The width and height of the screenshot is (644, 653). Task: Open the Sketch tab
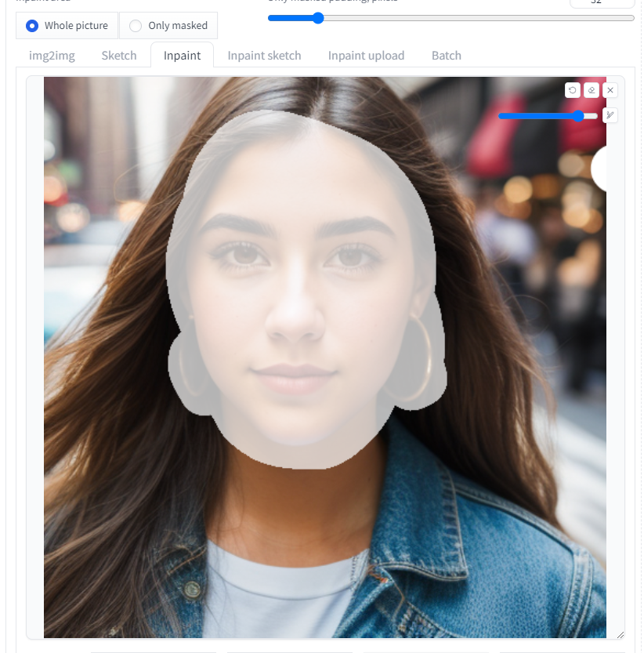(x=119, y=56)
